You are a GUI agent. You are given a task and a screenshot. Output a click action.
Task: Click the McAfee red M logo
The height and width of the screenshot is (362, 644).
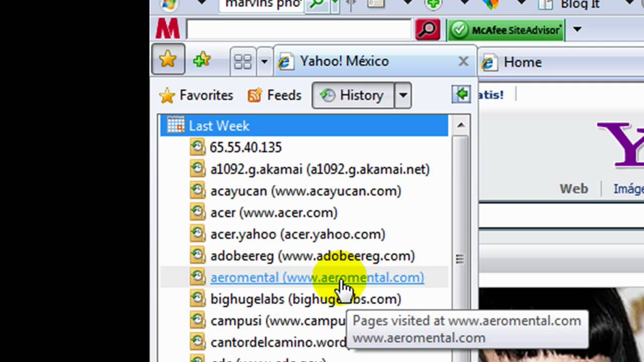[x=168, y=30]
